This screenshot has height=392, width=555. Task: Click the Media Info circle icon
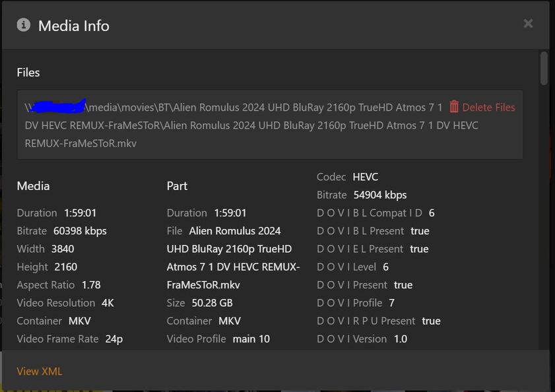[24, 25]
